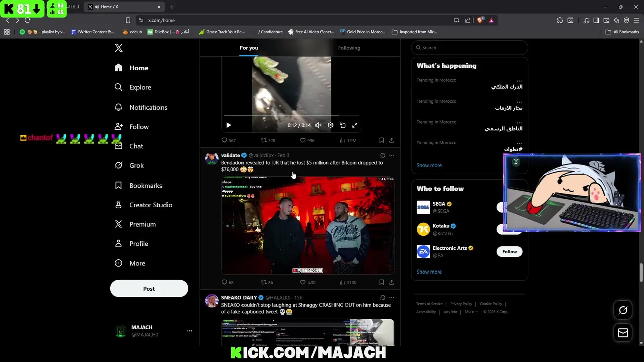View analytics of the 1.9M views post

tap(348, 140)
